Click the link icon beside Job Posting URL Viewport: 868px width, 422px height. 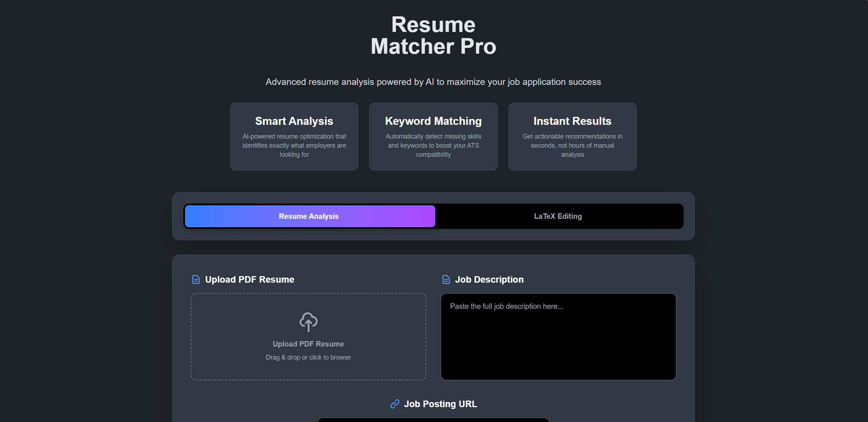point(395,404)
